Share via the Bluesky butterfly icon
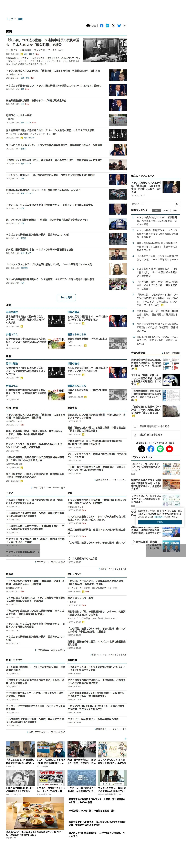This screenshot has width=186, height=868. click(119, 26)
